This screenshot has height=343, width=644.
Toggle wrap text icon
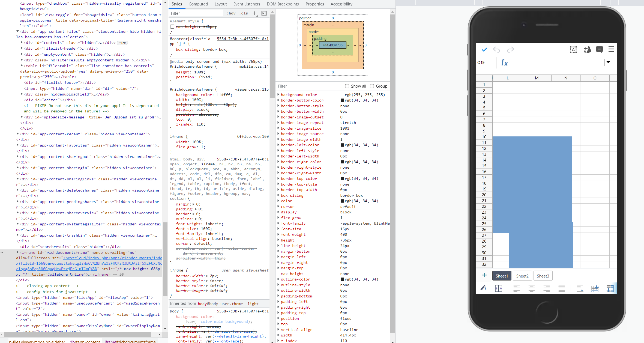[580, 288]
